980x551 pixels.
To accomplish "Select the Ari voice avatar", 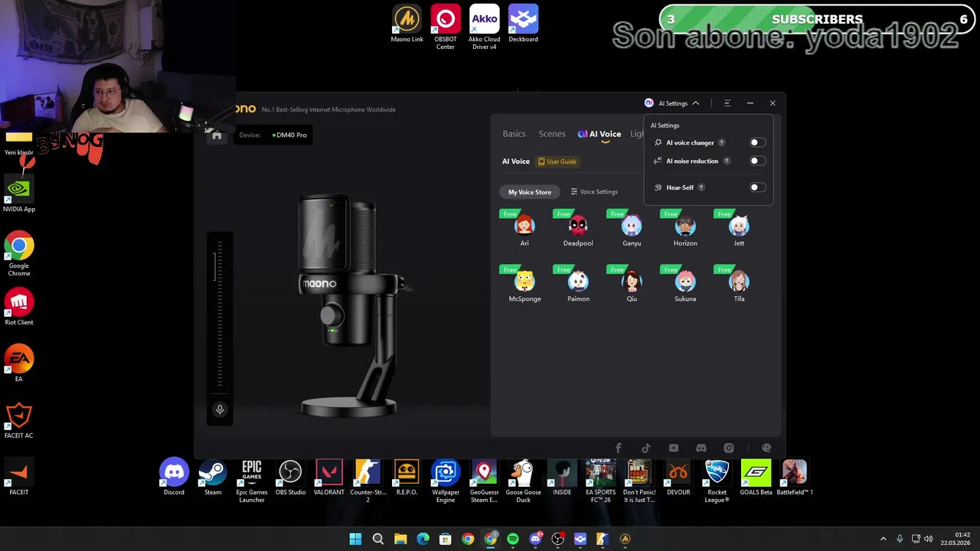I will coord(524,226).
